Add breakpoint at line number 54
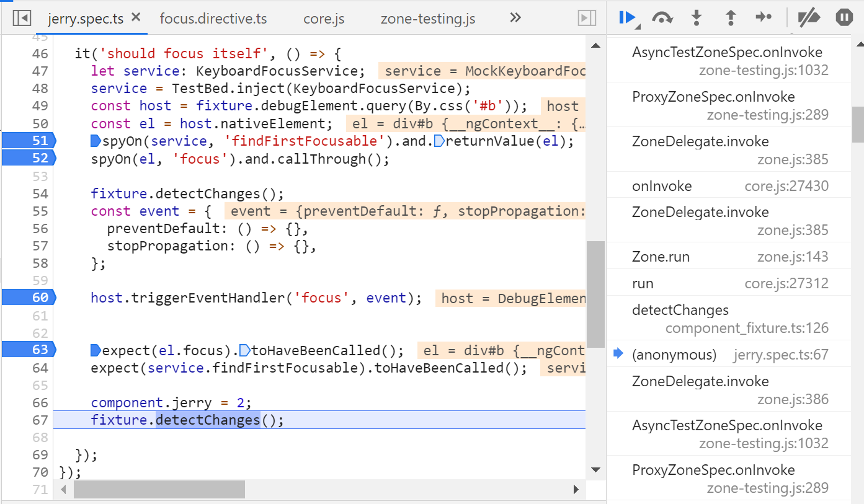The height and width of the screenshot is (504, 864). point(40,193)
